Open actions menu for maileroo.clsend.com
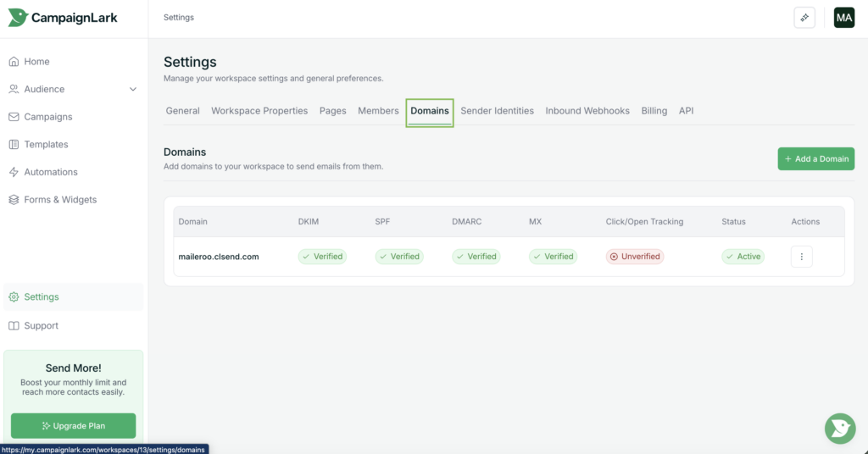The width and height of the screenshot is (868, 454). [x=801, y=257]
